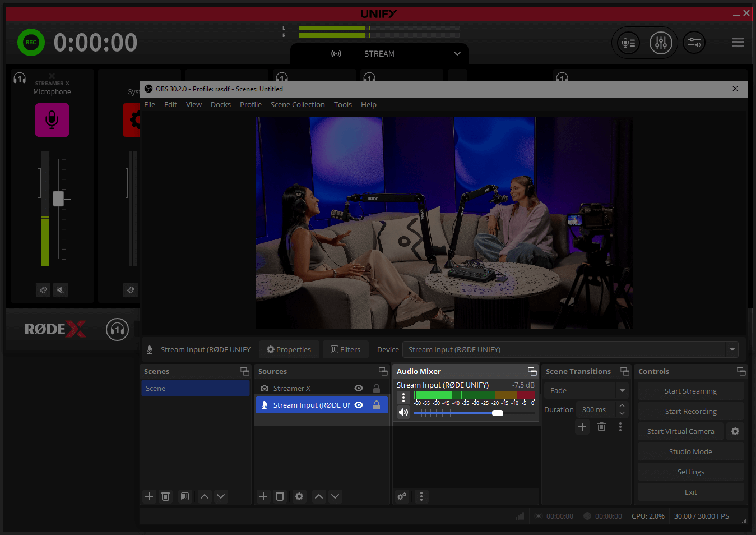Select the REC record icon in UNIFY
This screenshot has height=535, width=756.
point(31,42)
